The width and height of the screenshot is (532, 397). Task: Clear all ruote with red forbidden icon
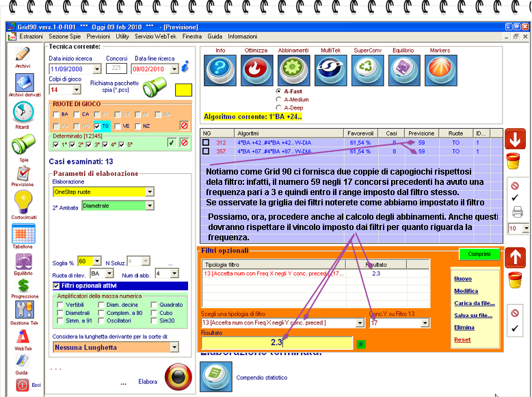[184, 126]
